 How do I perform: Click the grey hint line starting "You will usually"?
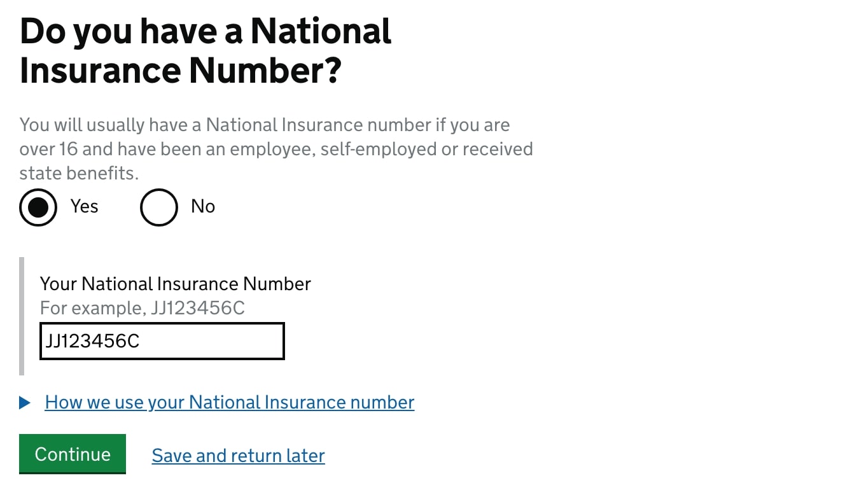pyautogui.click(x=265, y=125)
